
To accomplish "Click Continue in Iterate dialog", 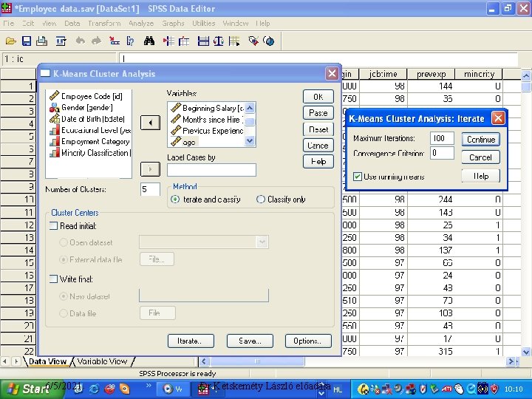I will pyautogui.click(x=481, y=140).
